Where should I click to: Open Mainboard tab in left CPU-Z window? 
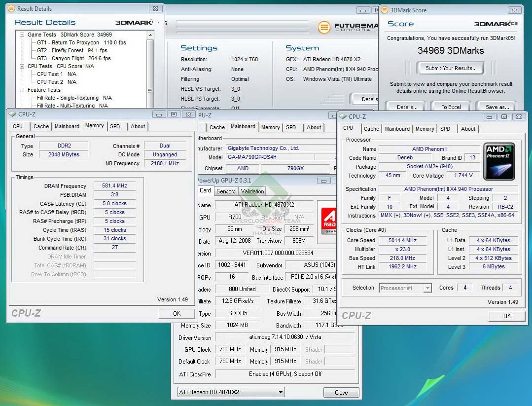(x=67, y=126)
